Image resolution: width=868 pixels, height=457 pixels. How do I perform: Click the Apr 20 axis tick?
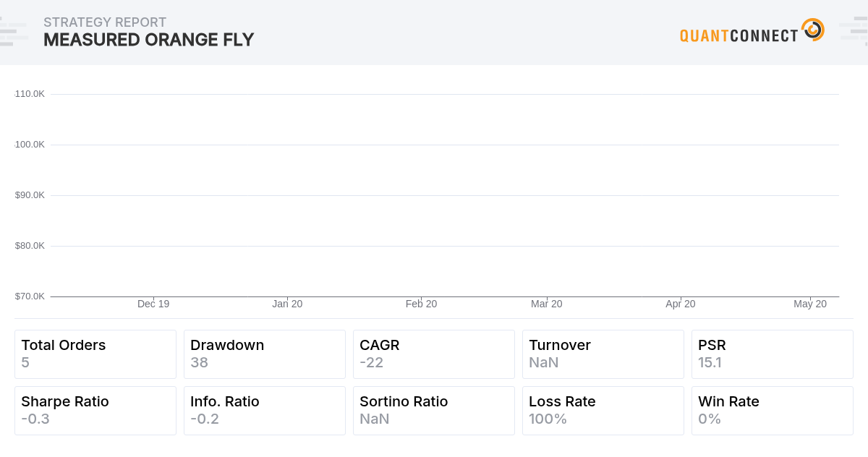coord(680,304)
